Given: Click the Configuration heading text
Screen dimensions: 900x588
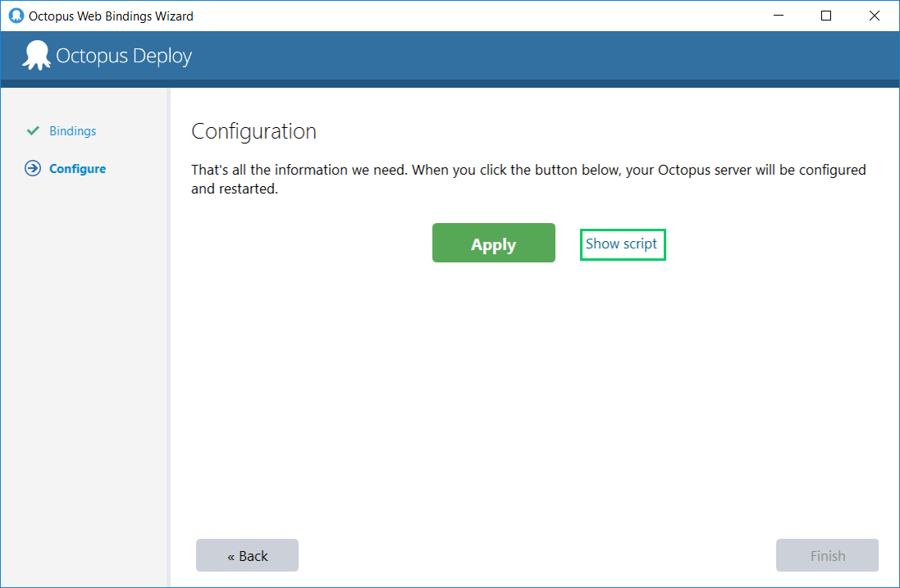Looking at the screenshot, I should point(254,131).
